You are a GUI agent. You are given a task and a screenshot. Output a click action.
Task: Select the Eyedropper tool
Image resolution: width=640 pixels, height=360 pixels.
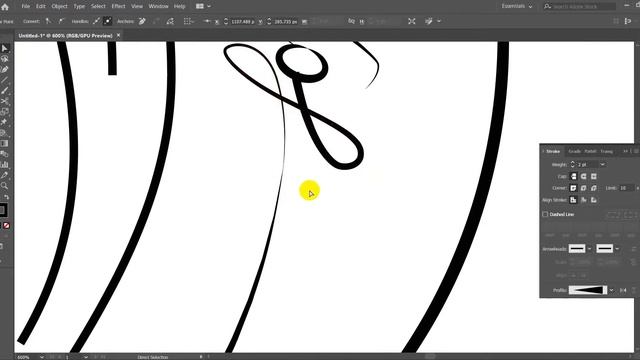click(x=4, y=175)
